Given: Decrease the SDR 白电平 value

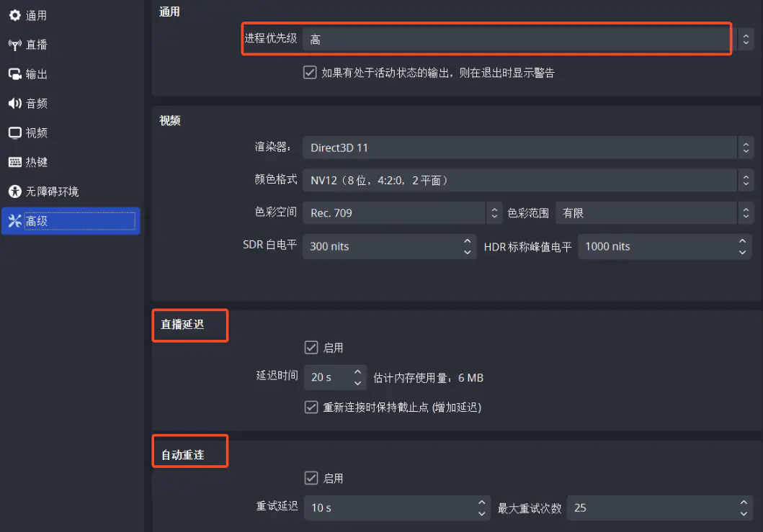Looking at the screenshot, I should 467,253.
